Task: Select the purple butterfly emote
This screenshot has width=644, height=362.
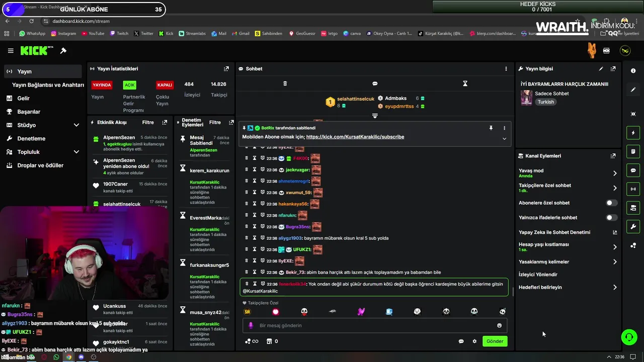Action: point(361,312)
